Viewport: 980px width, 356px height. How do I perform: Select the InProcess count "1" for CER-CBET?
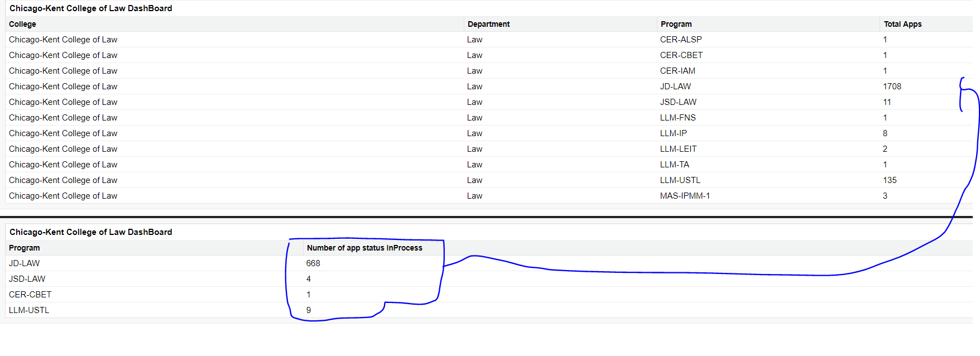coord(309,295)
